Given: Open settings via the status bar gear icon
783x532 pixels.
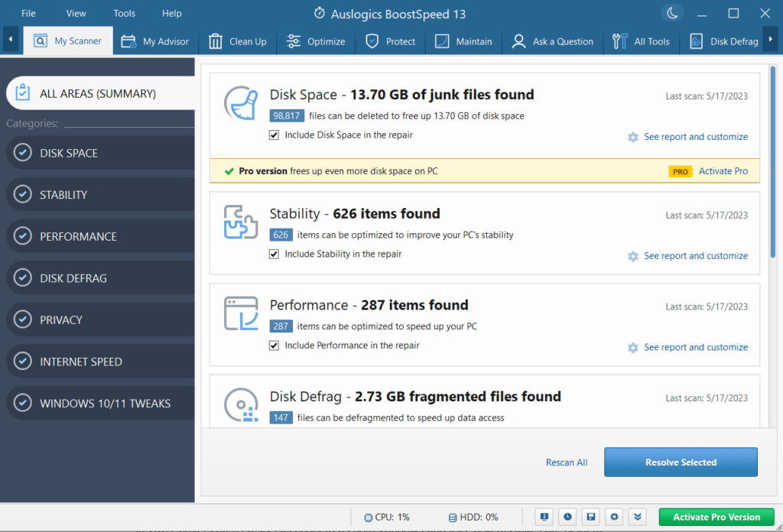Looking at the screenshot, I should (614, 517).
